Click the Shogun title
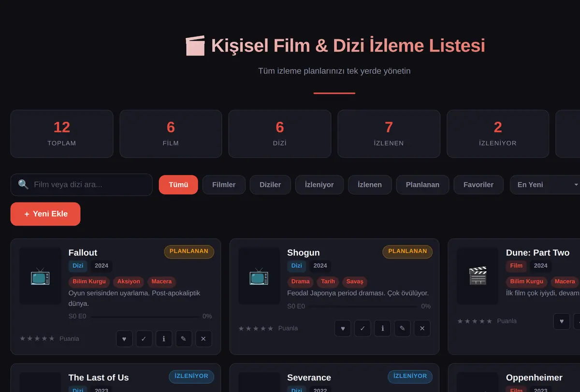Viewport: 580px width, 392px height. (304, 253)
